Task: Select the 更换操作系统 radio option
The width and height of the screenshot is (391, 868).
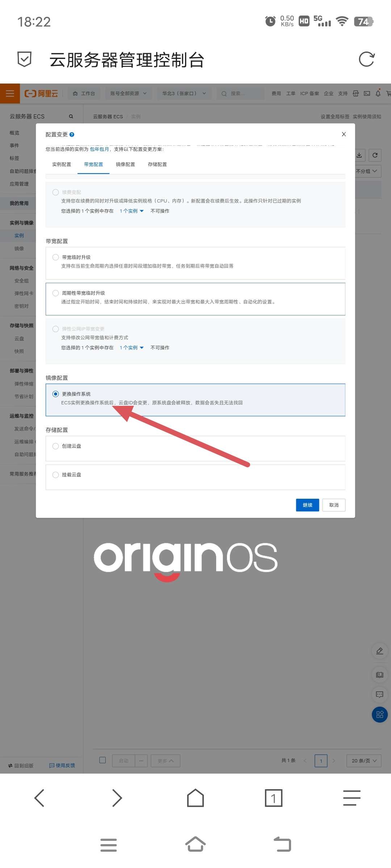Action: tap(55, 394)
